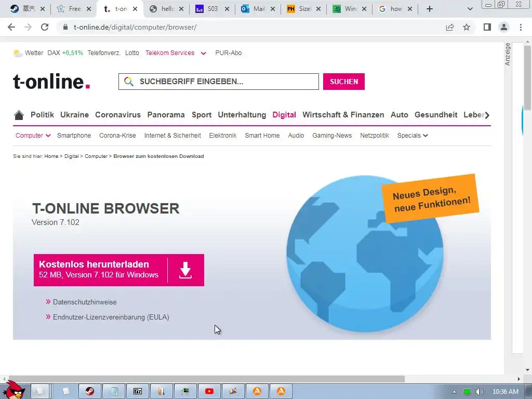The height and width of the screenshot is (399, 532).
Task: Open Steam from the taskbar
Action: [90, 392]
